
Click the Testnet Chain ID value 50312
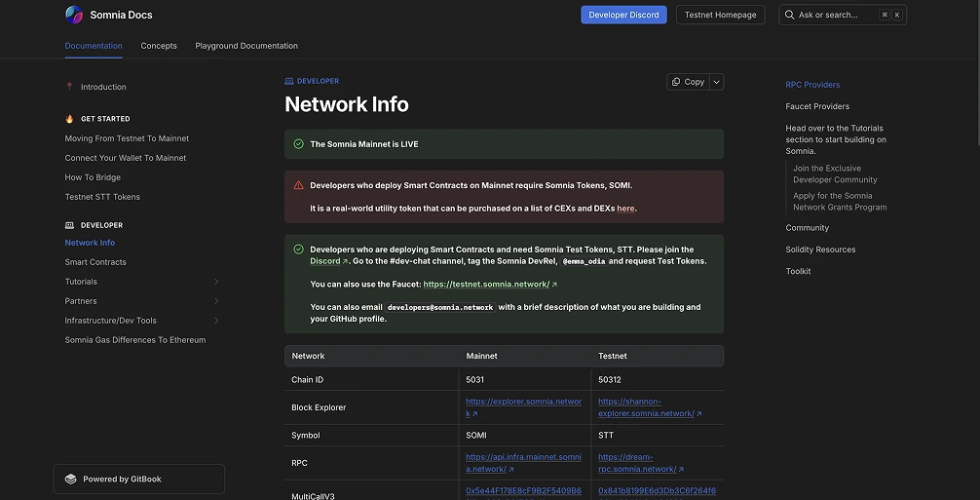(610, 380)
